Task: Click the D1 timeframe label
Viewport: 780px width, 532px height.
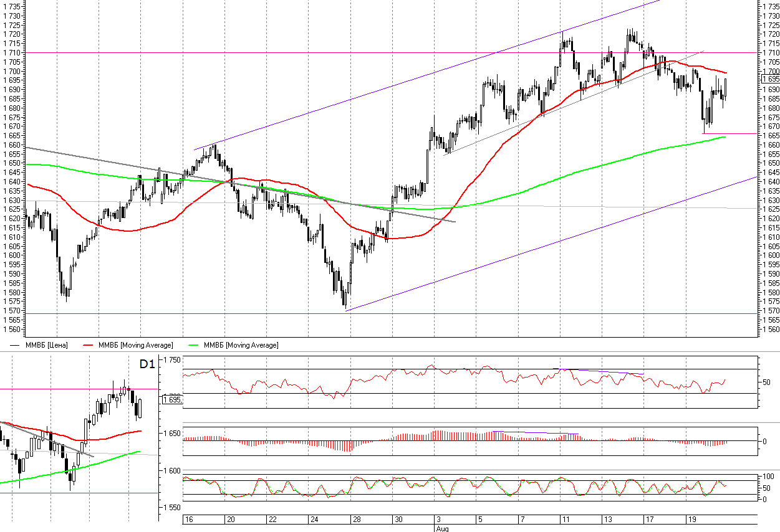Action: pos(147,364)
